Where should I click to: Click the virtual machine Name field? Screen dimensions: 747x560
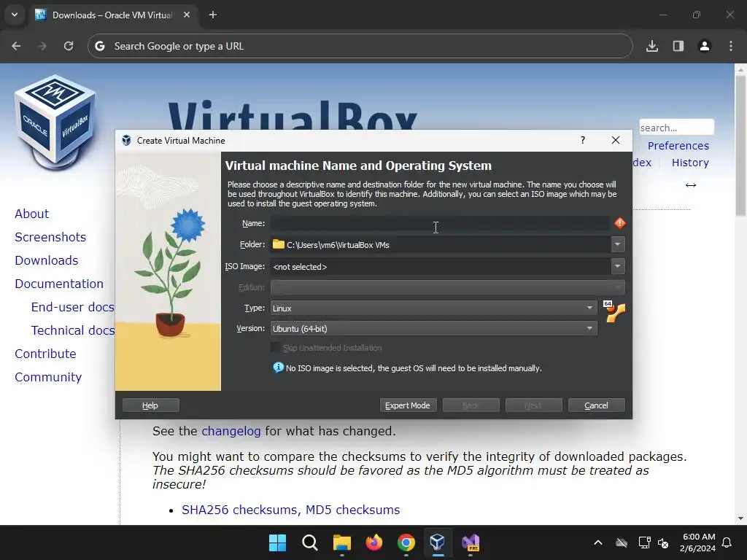tap(440, 223)
